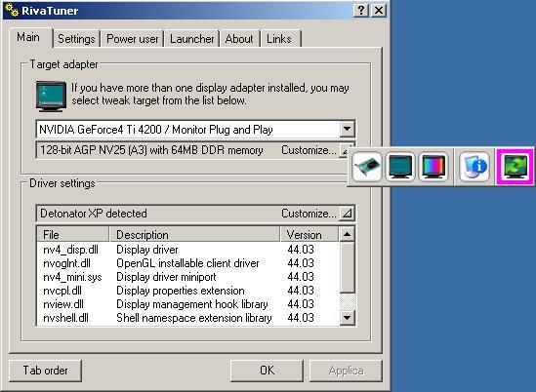Close the RivaTuner window
The width and height of the screenshot is (536, 392).
(x=379, y=11)
